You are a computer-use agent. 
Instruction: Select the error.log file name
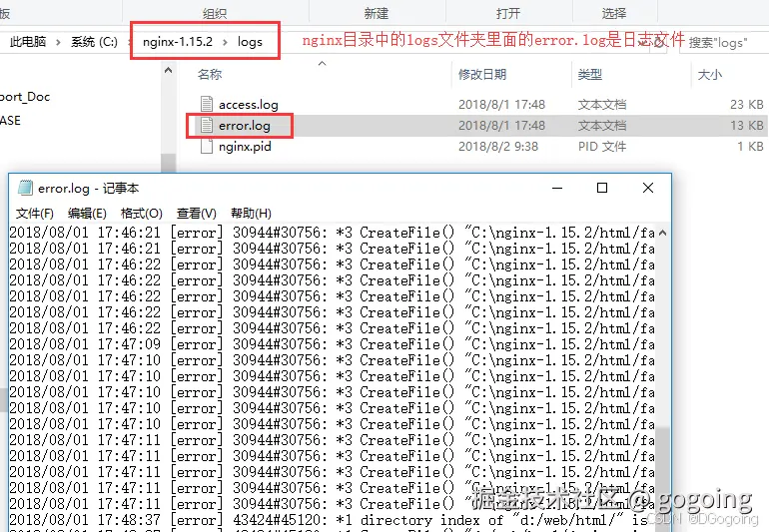245,126
